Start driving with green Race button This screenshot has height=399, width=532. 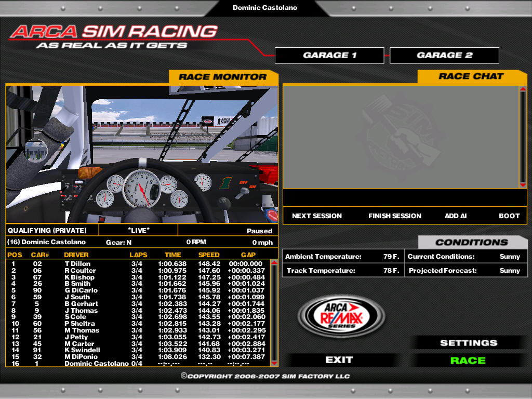tap(468, 360)
